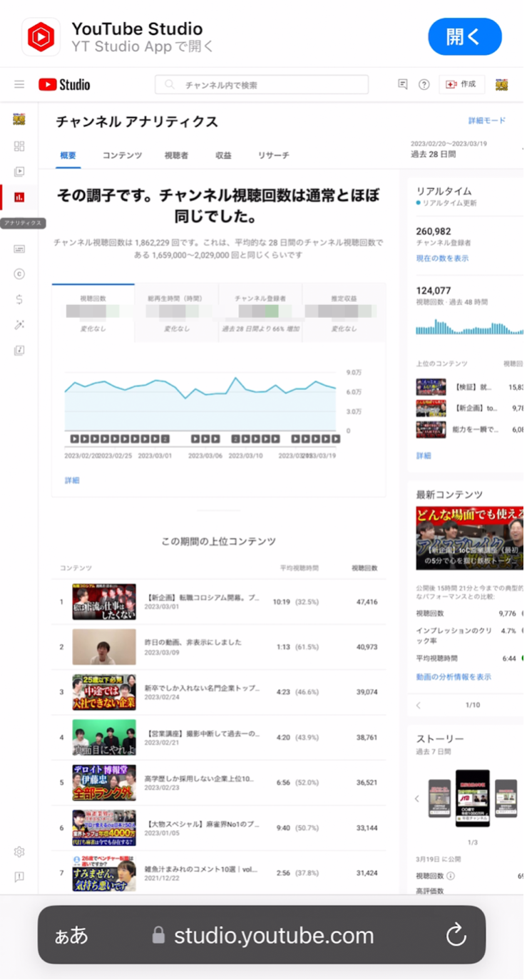Reload the page in Safari address bar

click(x=456, y=935)
